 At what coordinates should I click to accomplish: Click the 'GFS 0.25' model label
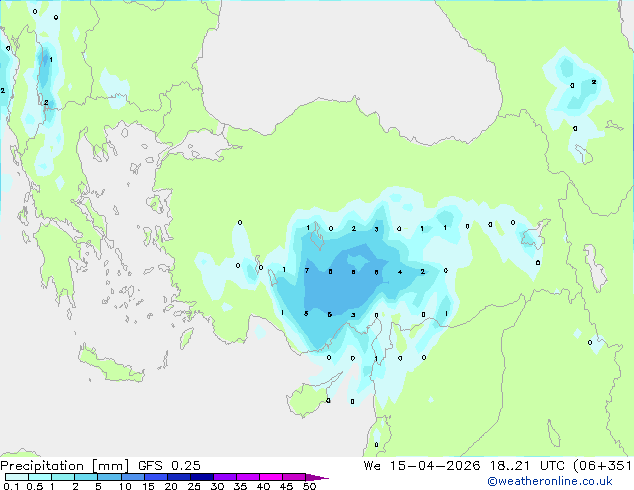(x=169, y=466)
